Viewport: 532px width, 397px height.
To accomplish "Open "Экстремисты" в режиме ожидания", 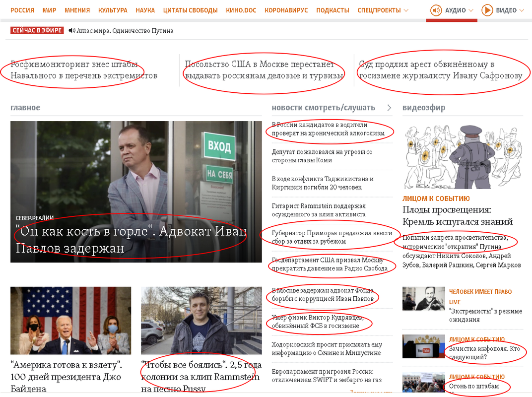I will (x=486, y=315).
